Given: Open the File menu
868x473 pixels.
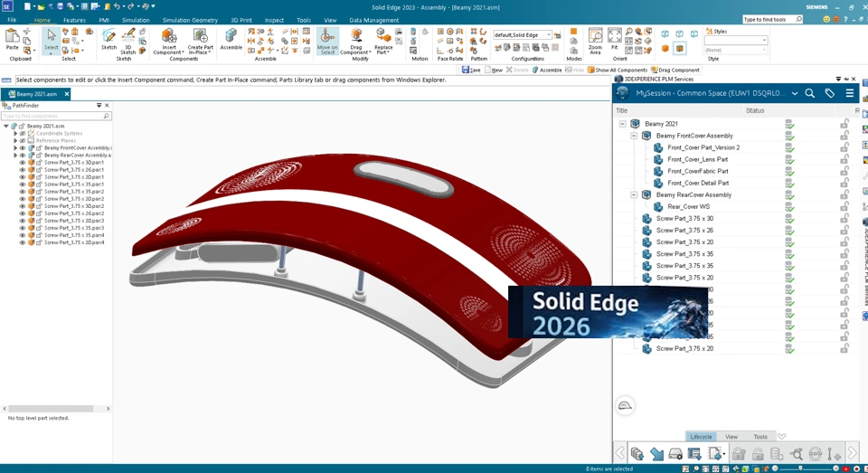Looking at the screenshot, I should [x=12, y=20].
